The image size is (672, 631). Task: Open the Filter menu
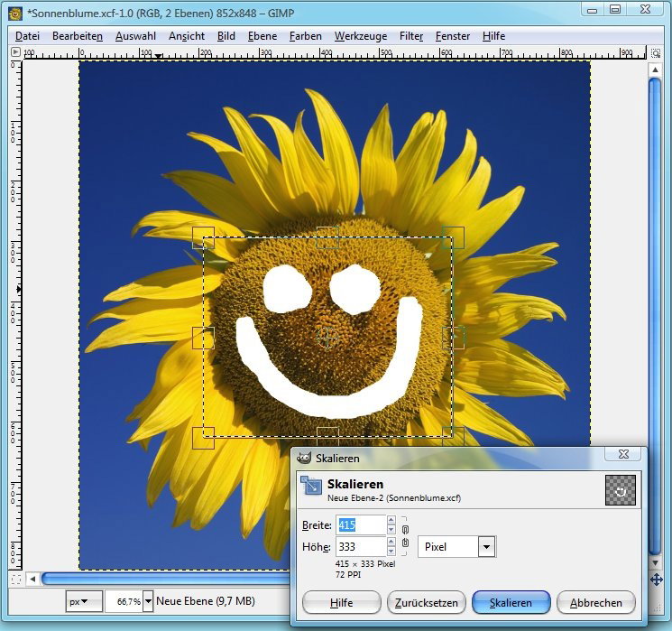click(x=411, y=36)
